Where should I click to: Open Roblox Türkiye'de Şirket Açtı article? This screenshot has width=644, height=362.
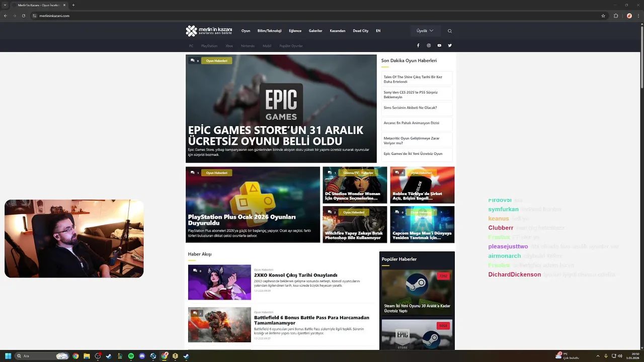(422, 185)
